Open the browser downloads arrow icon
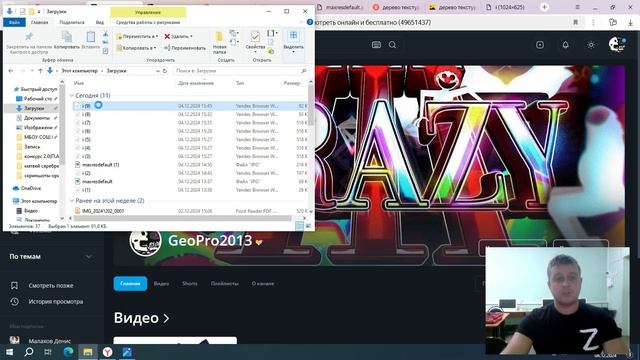Viewport: 640px width, 360px height. tap(631, 22)
